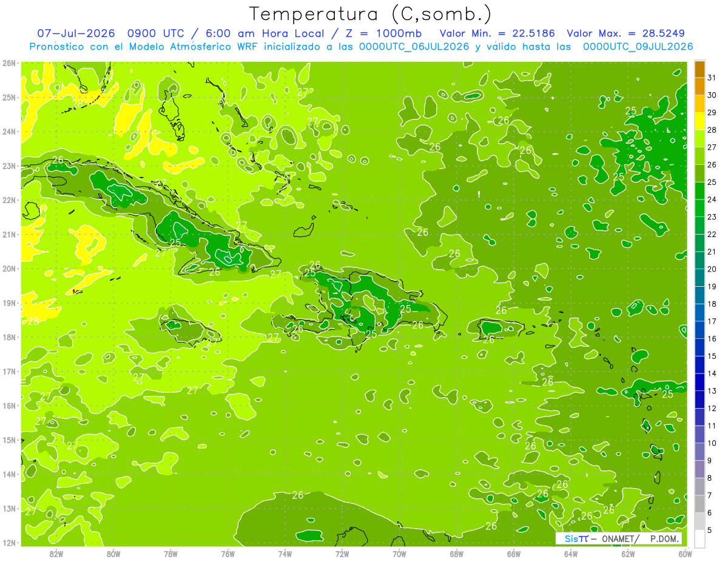Click the '24N' latitude axis label
728x562 pixels.
click(9, 132)
